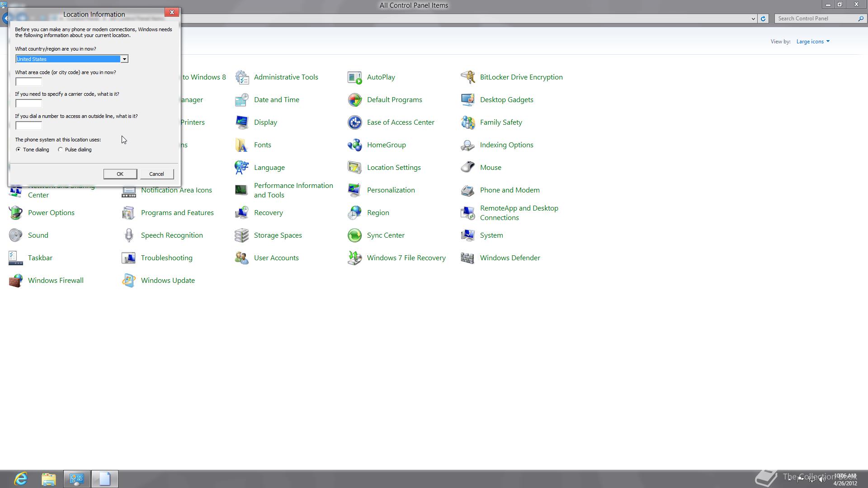Image resolution: width=868 pixels, height=488 pixels.
Task: Expand the country/region dropdown
Action: [x=124, y=59]
